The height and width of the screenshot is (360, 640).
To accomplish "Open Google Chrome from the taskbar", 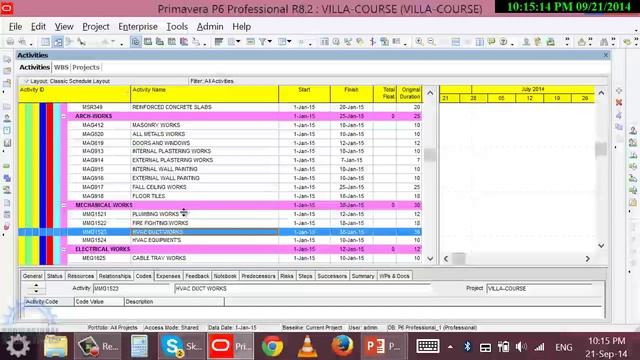I will pos(273,346).
